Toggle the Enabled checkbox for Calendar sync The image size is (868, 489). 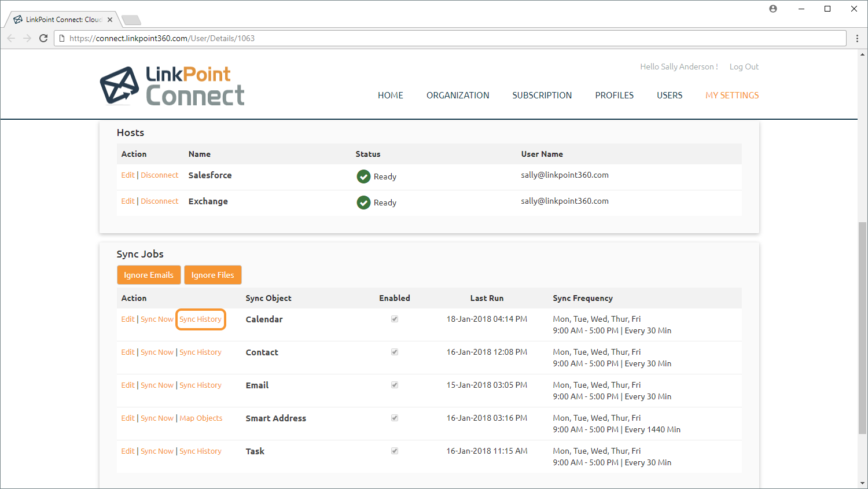[395, 319]
